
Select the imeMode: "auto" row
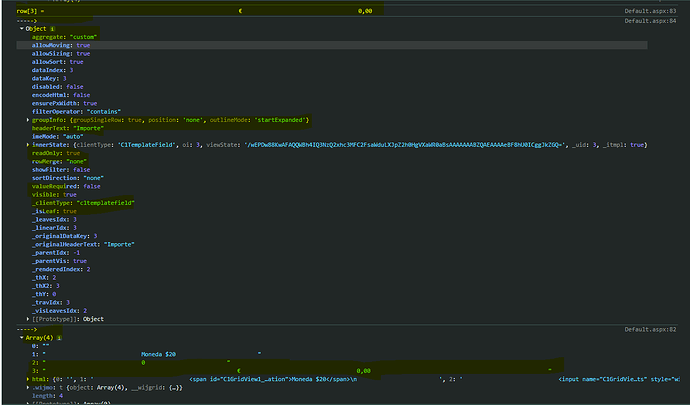coord(58,136)
